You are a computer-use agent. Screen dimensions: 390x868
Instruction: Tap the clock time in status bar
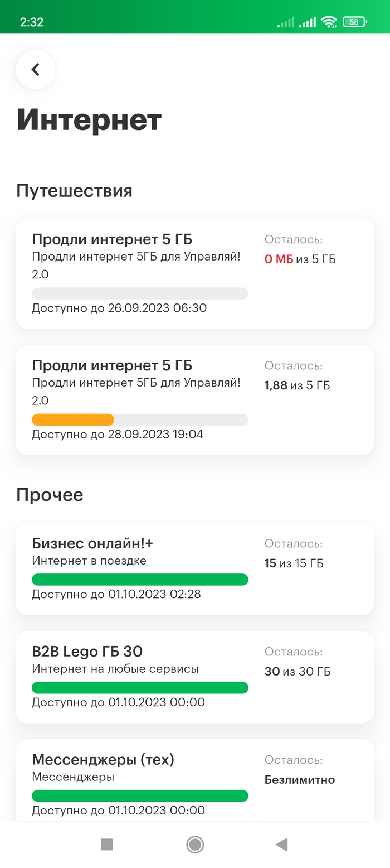[32, 22]
